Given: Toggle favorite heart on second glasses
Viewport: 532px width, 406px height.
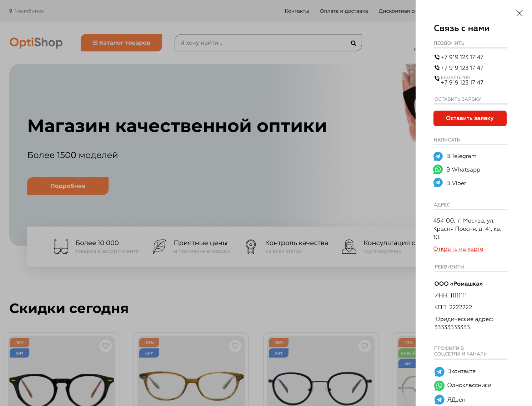Looking at the screenshot, I should pyautogui.click(x=235, y=346).
